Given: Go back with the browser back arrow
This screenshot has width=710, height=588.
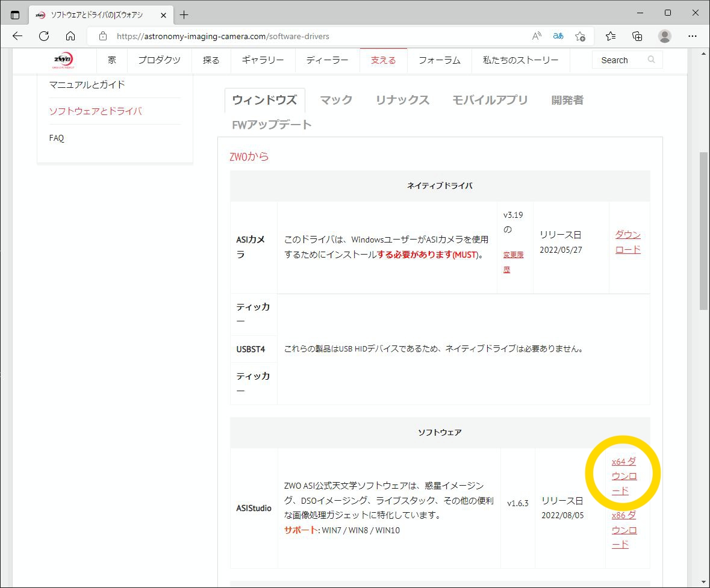Looking at the screenshot, I should [17, 36].
